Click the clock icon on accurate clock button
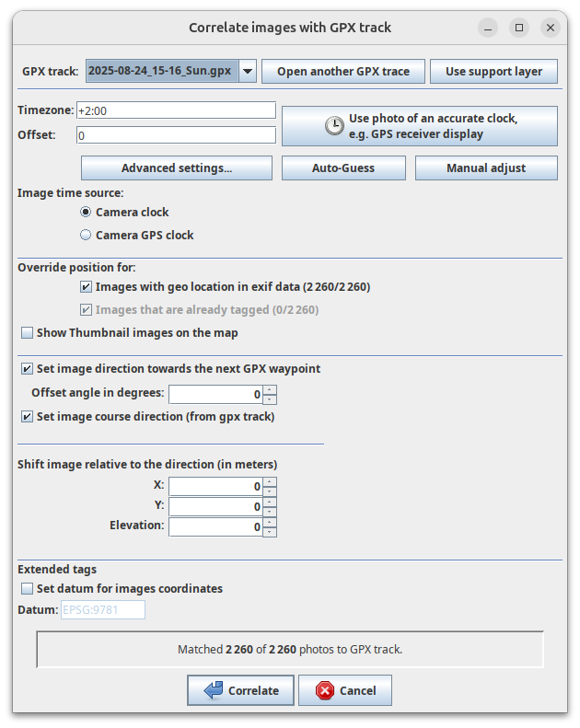This screenshot has width=580, height=728. click(x=334, y=126)
